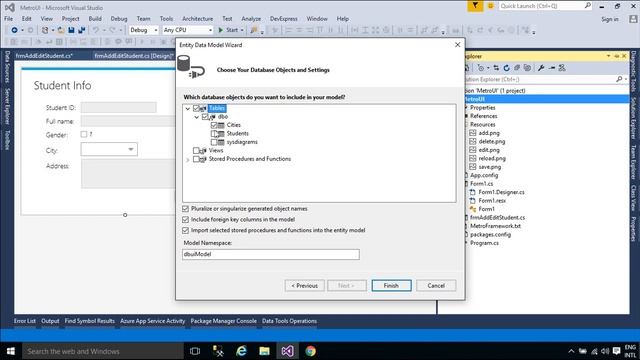Click the Undo toolbar icon
640x360 pixels.
[96, 30]
